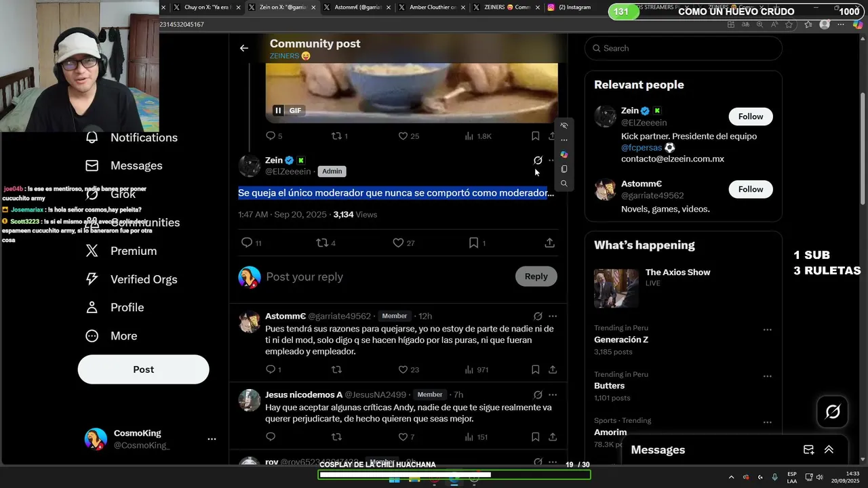Open more menu on Jesus nicodemos A's reply

point(553,394)
